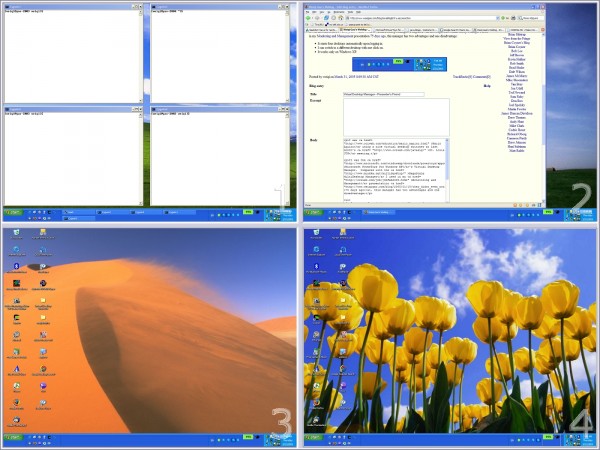Click the Firefox page's vertical scrollbar

point(543,118)
